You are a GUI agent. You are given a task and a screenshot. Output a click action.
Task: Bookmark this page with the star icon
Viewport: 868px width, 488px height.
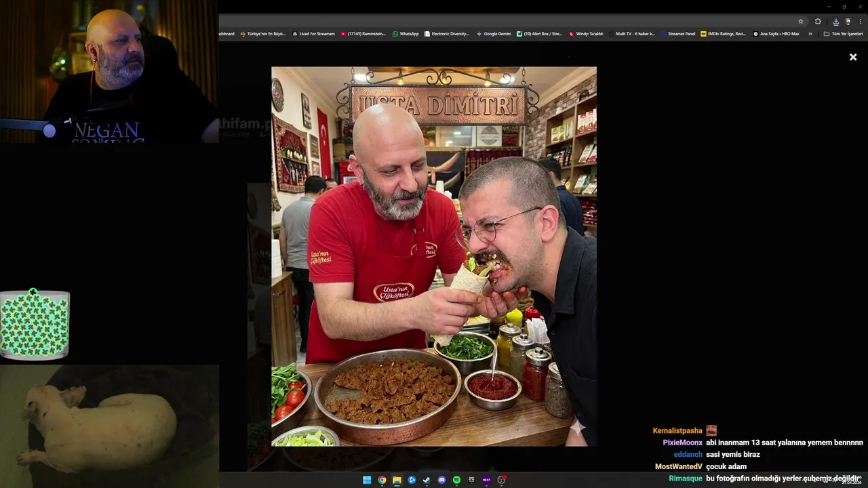801,22
